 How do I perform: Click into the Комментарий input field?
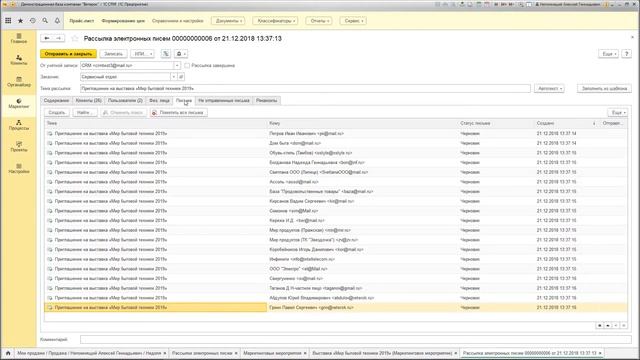point(356,340)
